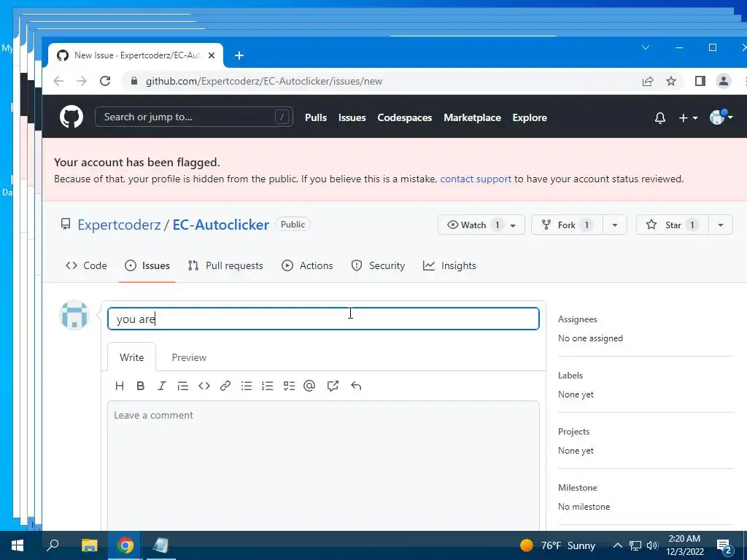Image resolution: width=747 pixels, height=560 pixels.
Task: Open Issues in the top navigation
Action: tap(352, 117)
